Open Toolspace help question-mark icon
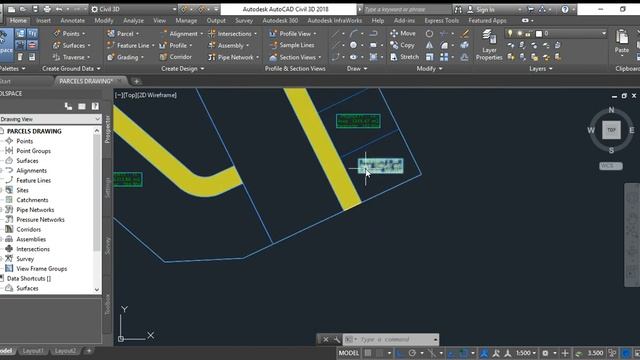Image resolution: width=640 pixels, height=360 pixels. pyautogui.click(x=95, y=106)
